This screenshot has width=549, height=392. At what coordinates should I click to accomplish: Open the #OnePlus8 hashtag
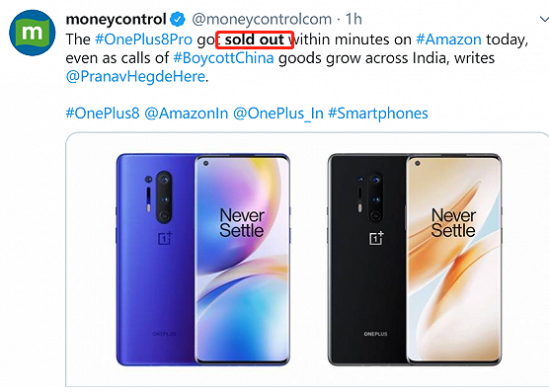point(103,113)
